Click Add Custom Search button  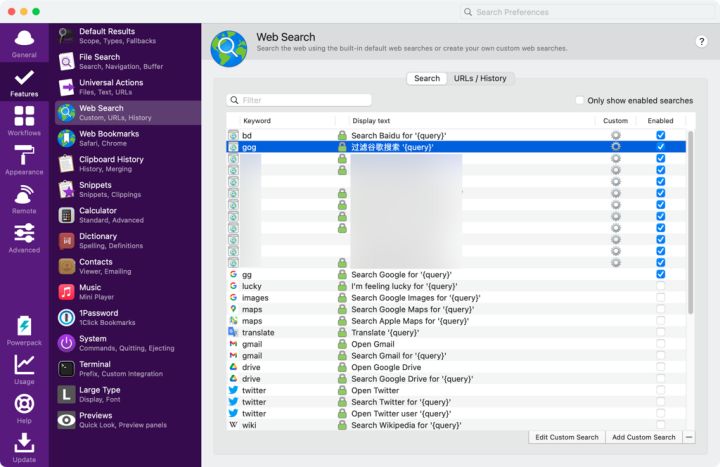[644, 437]
